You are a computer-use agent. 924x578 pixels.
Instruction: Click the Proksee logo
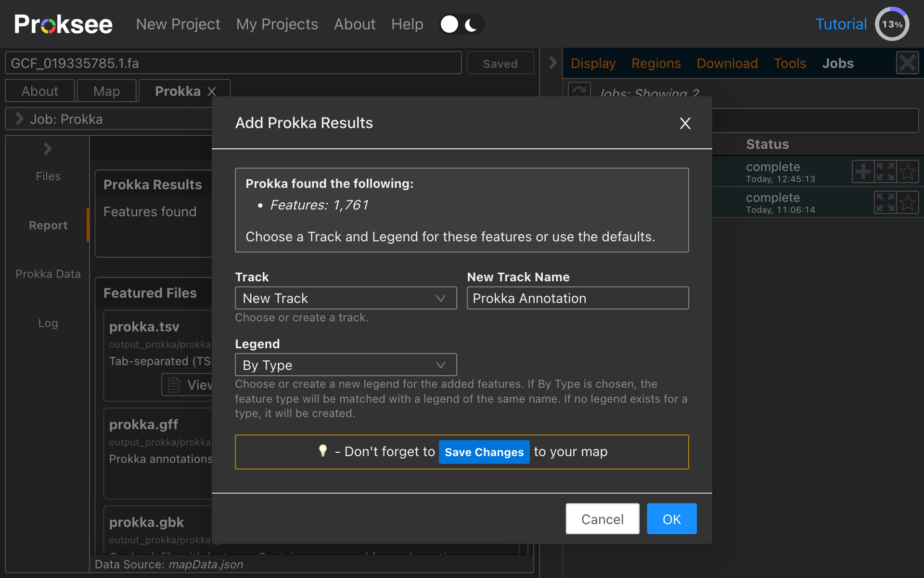[x=63, y=24]
